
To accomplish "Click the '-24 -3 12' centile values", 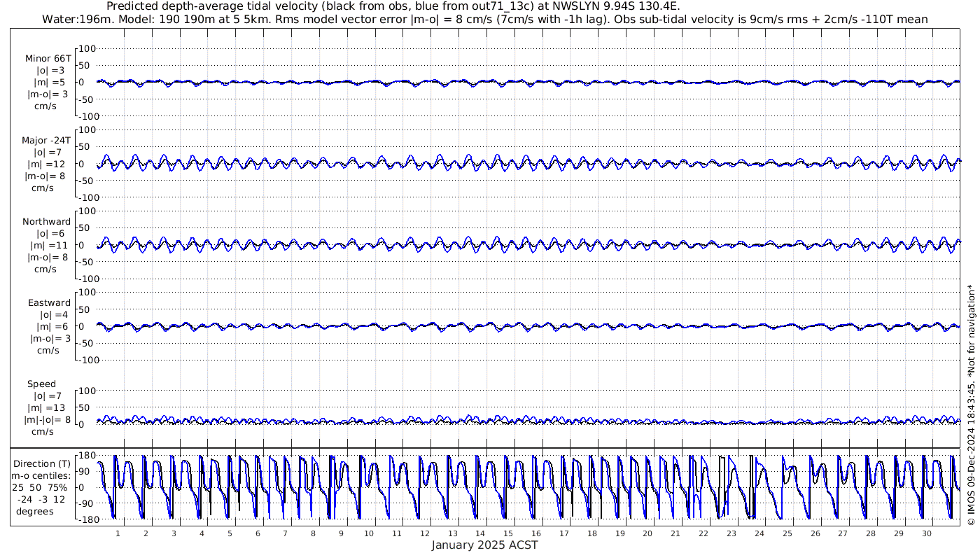I will (x=42, y=499).
